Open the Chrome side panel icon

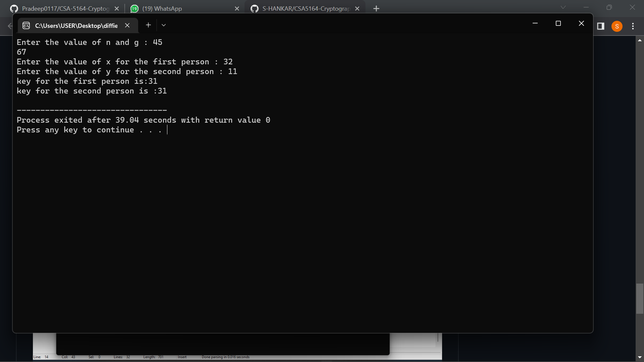[x=601, y=26]
